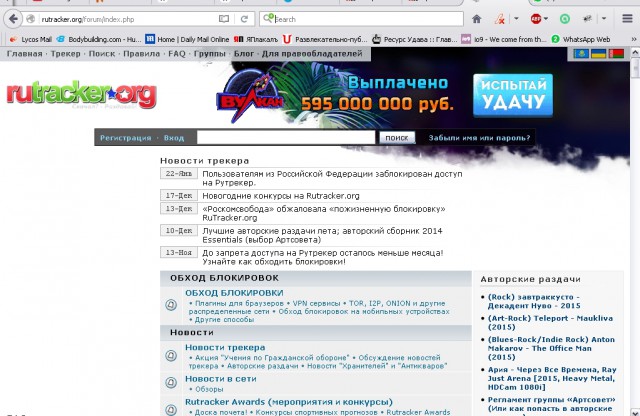
Task: Click the rutracker.org logo
Action: click(82, 95)
